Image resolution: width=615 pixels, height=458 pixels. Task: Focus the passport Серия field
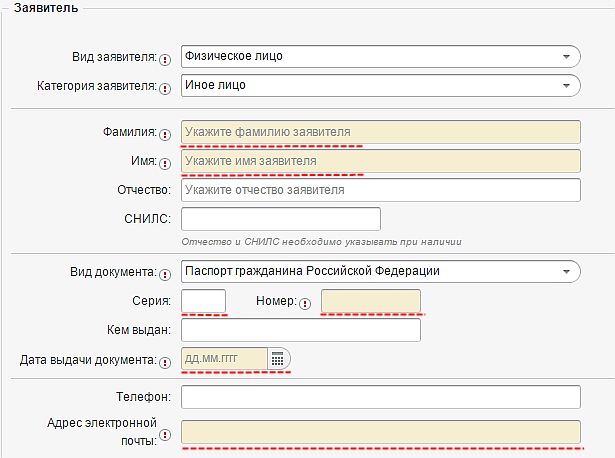click(203, 301)
